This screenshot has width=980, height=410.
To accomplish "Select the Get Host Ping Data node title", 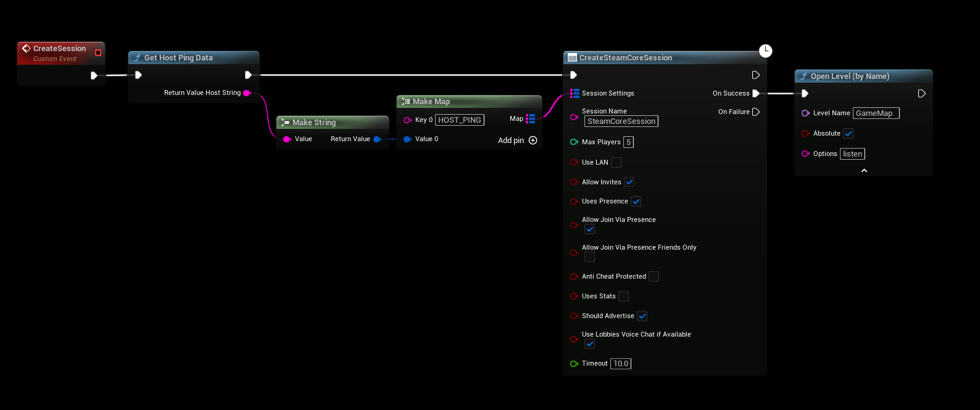I will 178,58.
